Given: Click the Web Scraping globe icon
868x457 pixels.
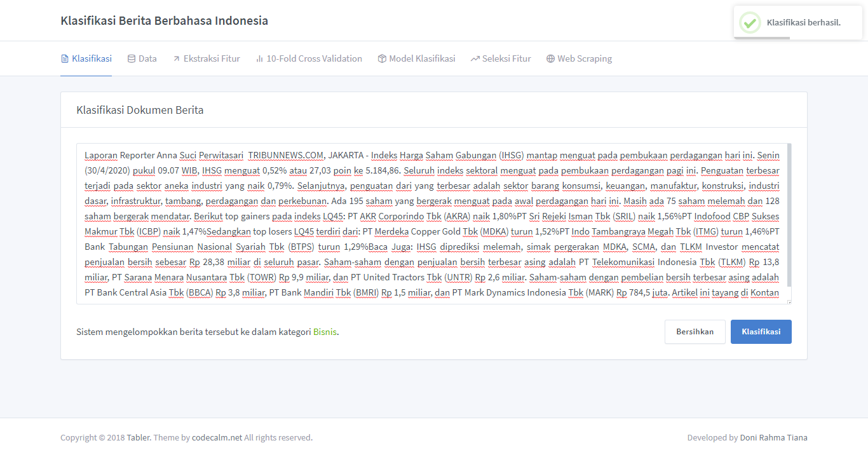Looking at the screenshot, I should click(550, 58).
